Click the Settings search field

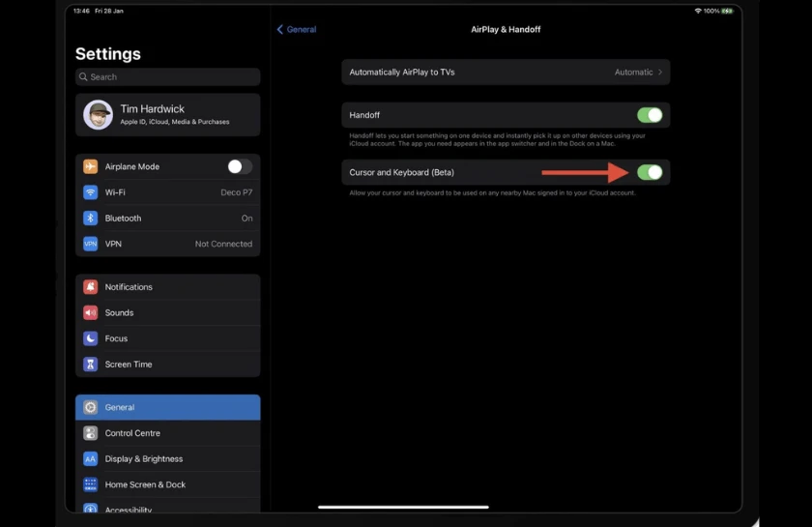168,76
